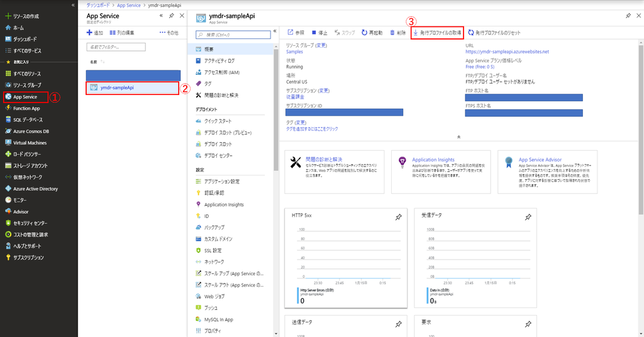Open the Samples resource group link
Screen dimensions: 644x337
[294, 52]
